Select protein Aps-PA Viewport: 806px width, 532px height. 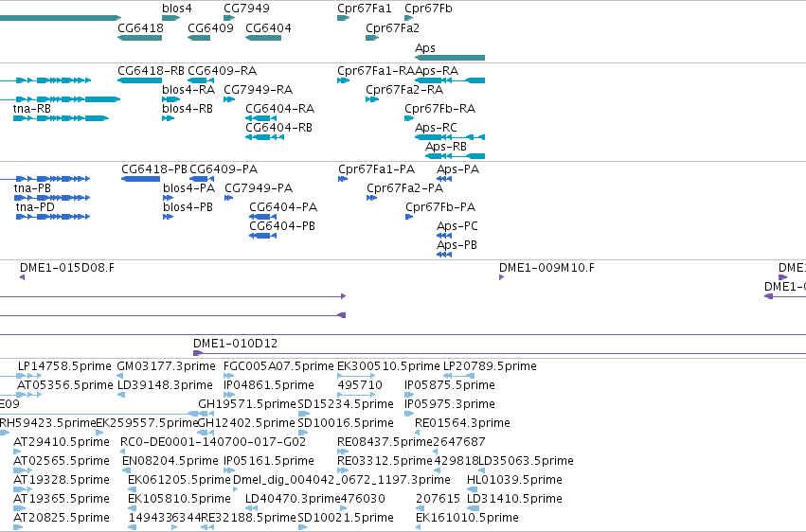point(457,168)
